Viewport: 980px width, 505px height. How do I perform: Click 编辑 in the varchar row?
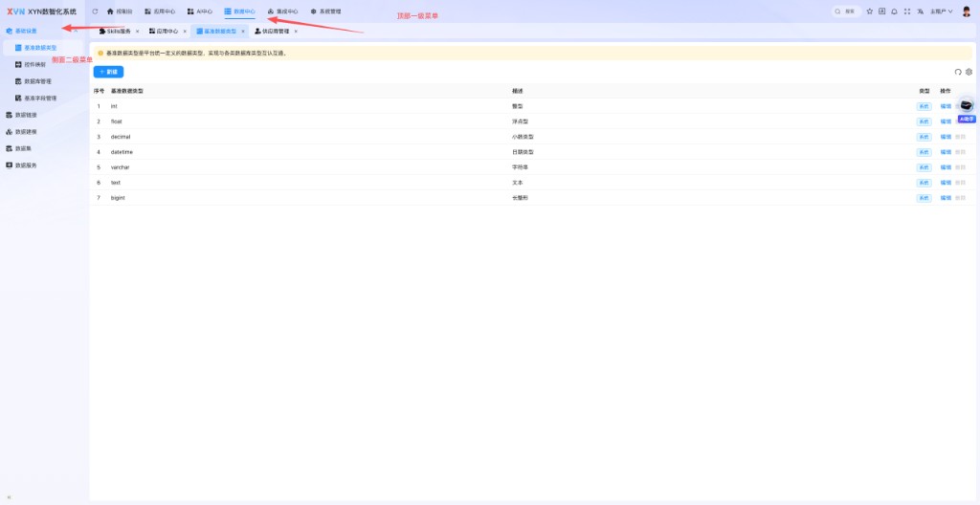coord(946,167)
